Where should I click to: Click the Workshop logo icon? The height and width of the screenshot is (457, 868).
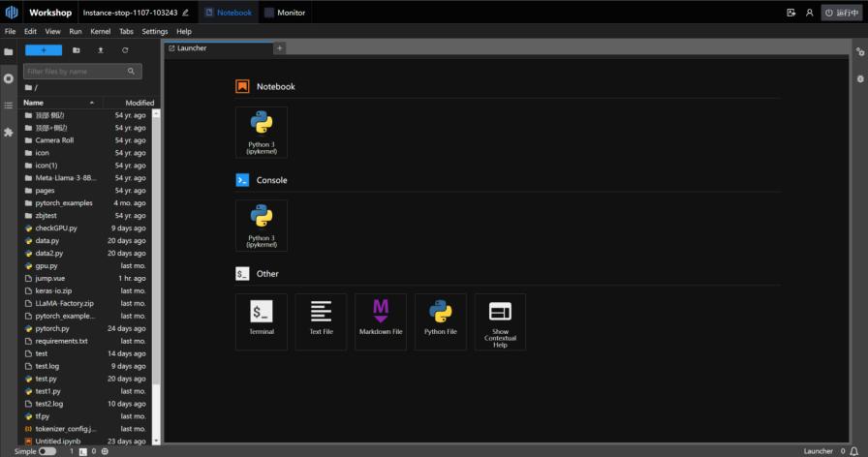pyautogui.click(x=12, y=13)
